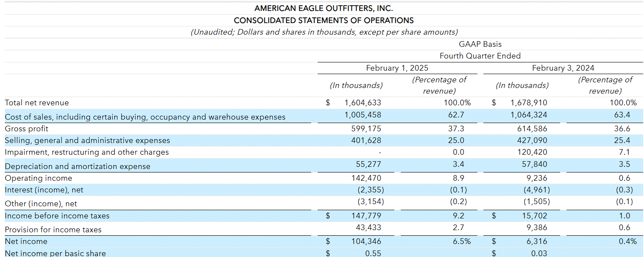Viewport: 644px width, 257px height.
Task: Click the 'GAAP Basis' header
Action: click(x=480, y=44)
